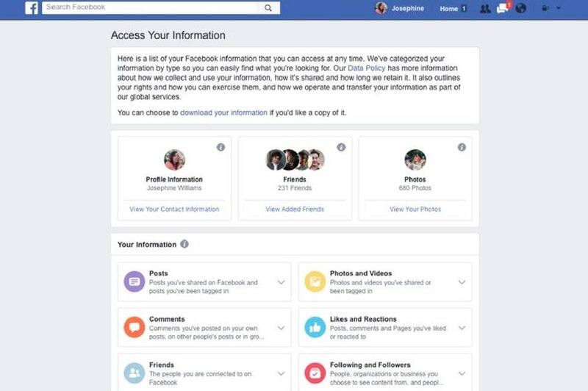Open the notifications globe icon
The height and width of the screenshot is (391, 588).
click(520, 8)
